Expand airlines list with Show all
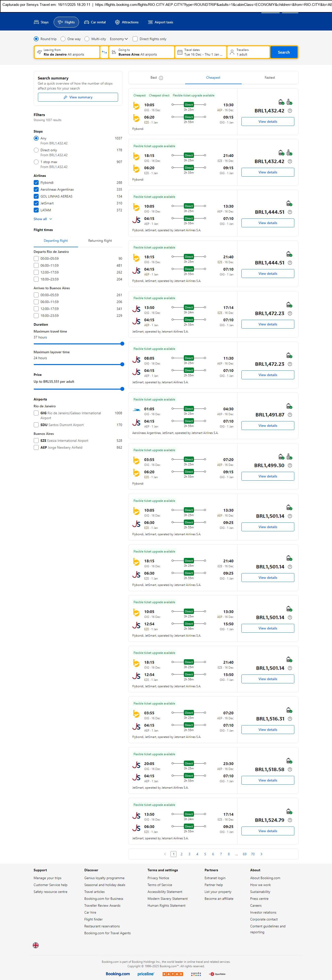 click(43, 219)
